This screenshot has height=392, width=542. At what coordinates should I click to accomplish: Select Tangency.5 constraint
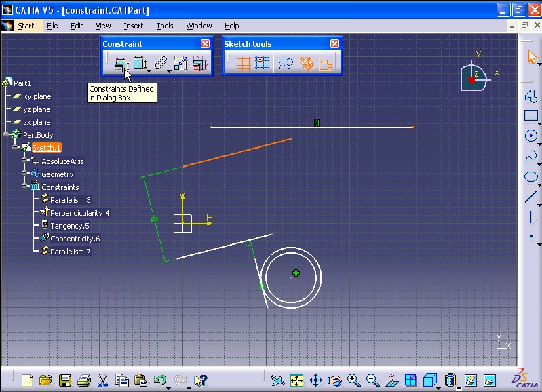coord(69,226)
